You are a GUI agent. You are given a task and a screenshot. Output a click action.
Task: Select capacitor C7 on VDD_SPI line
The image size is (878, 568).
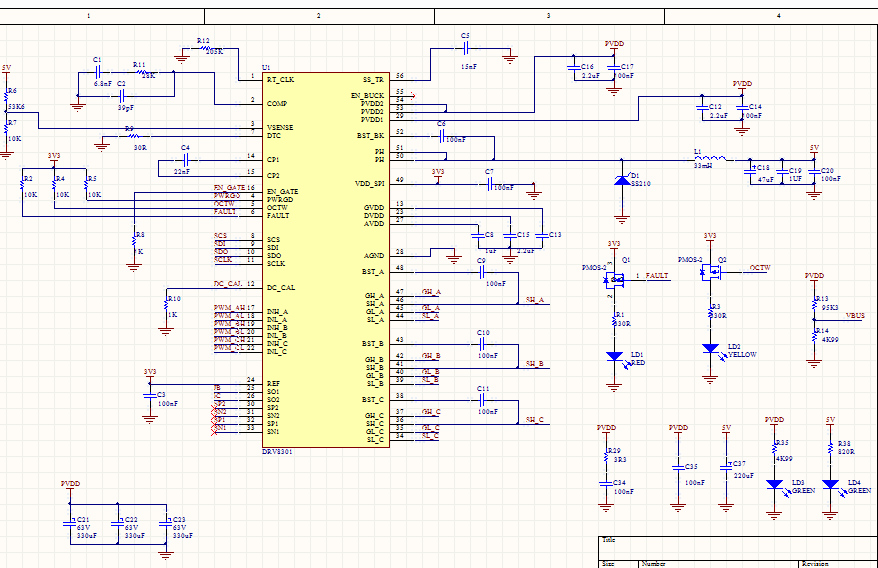click(x=489, y=184)
